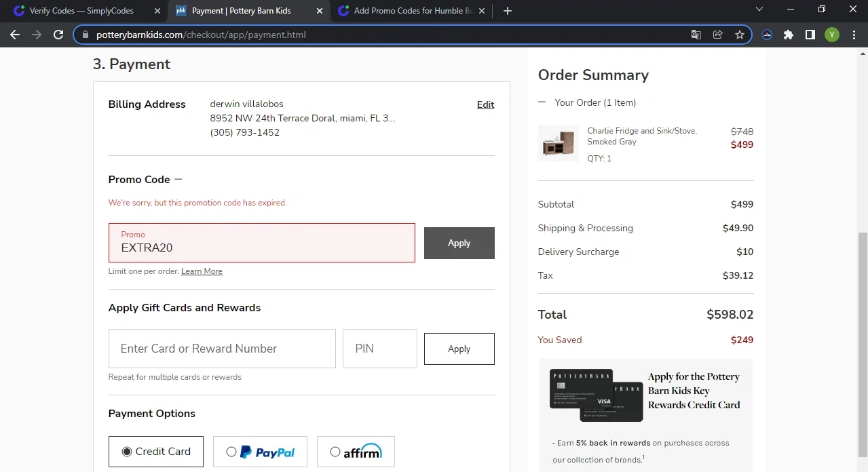The width and height of the screenshot is (868, 472).
Task: Click the 8952 NW 24th Terrace address line
Action: coord(302,118)
